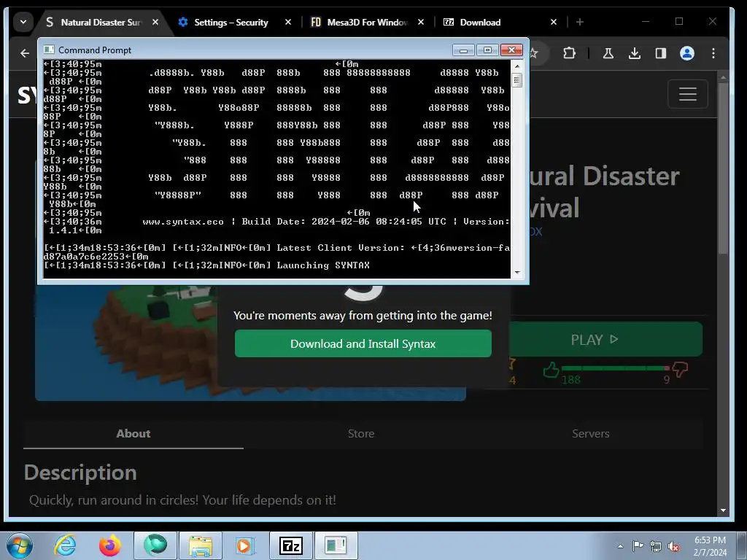This screenshot has width=747, height=560.
Task: Open the About tab
Action: (133, 433)
